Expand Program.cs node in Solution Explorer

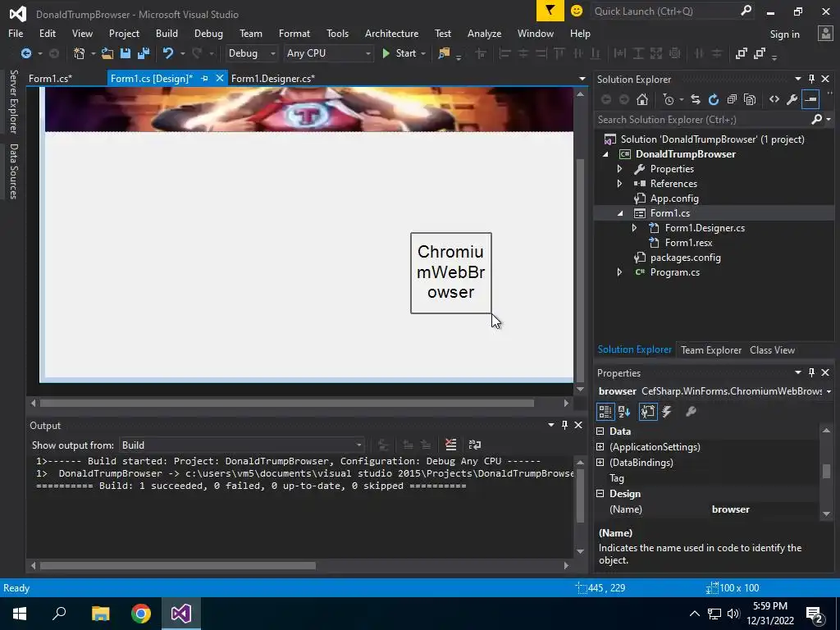(619, 272)
